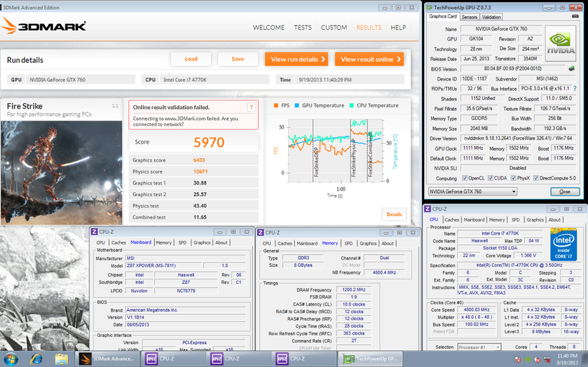Click the Core Speed value 4800.83 MHz
Viewport: 588px width, 367px height.
pyautogui.click(x=477, y=310)
